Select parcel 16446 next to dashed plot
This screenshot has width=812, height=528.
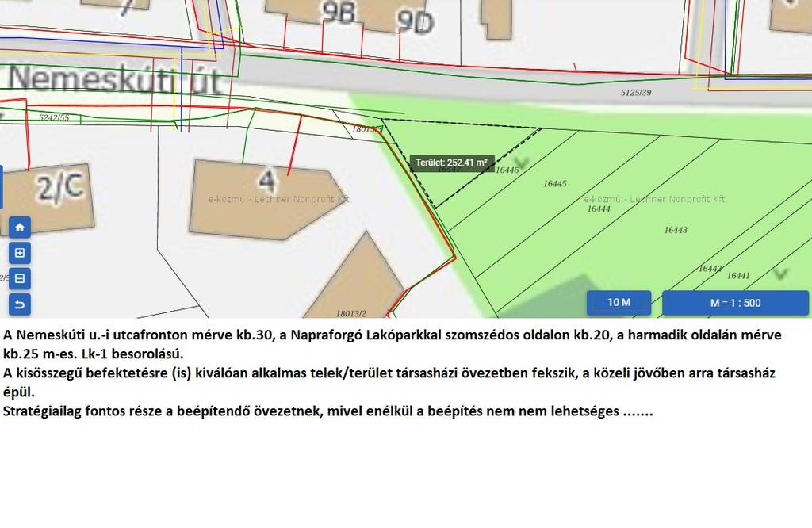(507, 170)
